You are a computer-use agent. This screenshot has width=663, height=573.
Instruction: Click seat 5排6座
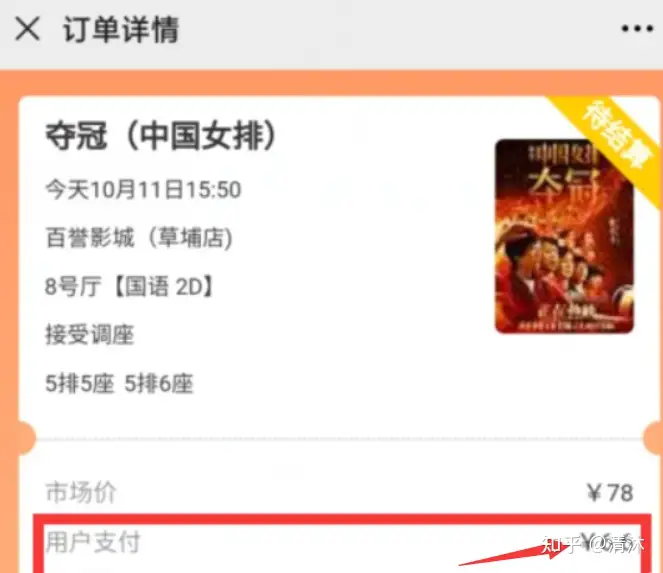pyautogui.click(x=159, y=384)
